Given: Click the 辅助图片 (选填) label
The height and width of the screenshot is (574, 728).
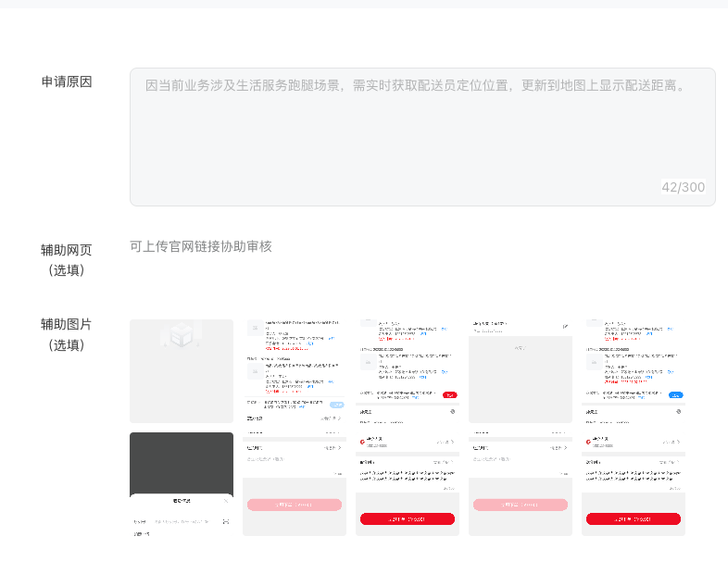Looking at the screenshot, I should point(67,334).
